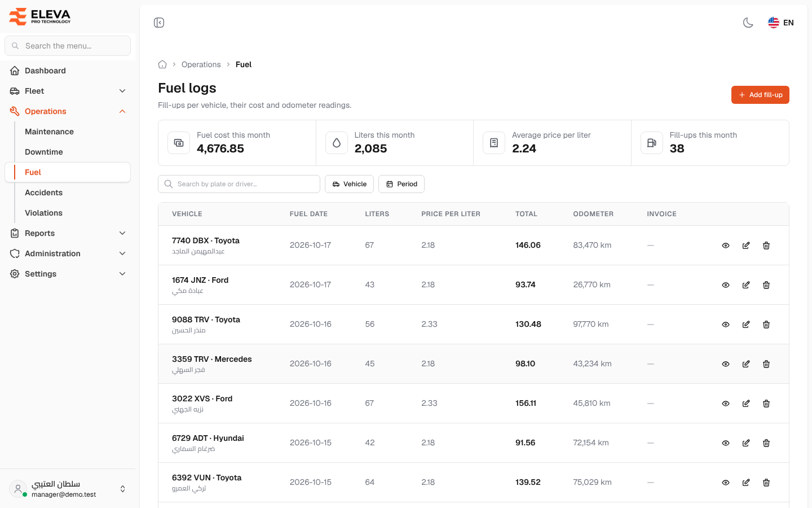Expand the Administration menu
The image size is (812, 508).
(x=68, y=253)
